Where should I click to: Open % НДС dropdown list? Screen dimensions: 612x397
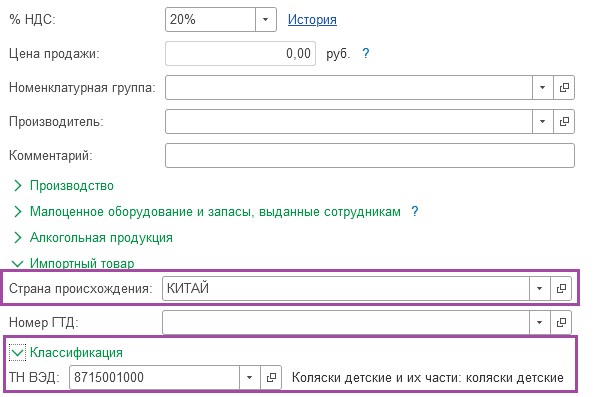[x=266, y=19]
